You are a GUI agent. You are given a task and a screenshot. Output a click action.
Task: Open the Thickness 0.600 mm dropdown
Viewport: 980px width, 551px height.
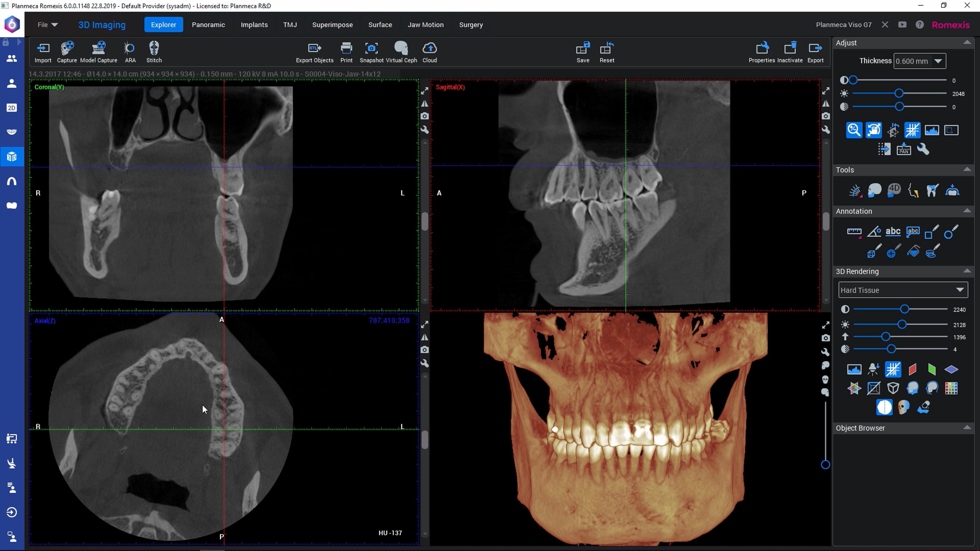[920, 61]
